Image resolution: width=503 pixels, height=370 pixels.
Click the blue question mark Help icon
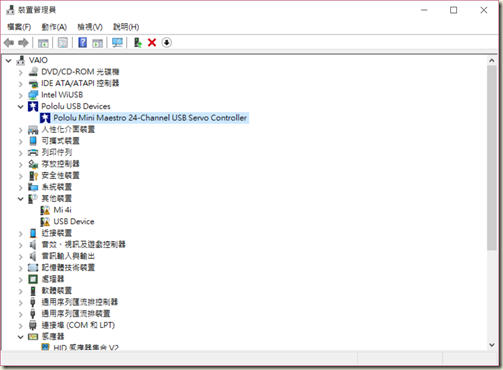coord(82,43)
